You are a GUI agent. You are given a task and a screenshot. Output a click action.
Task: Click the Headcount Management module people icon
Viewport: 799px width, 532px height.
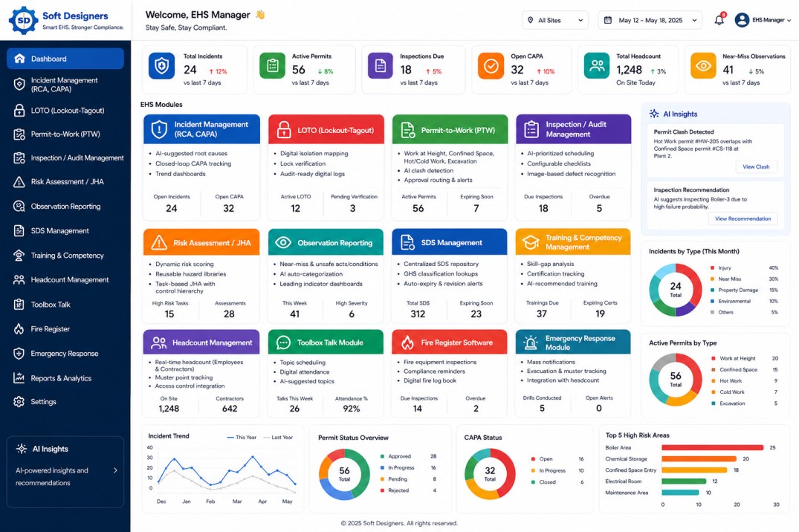(x=159, y=343)
